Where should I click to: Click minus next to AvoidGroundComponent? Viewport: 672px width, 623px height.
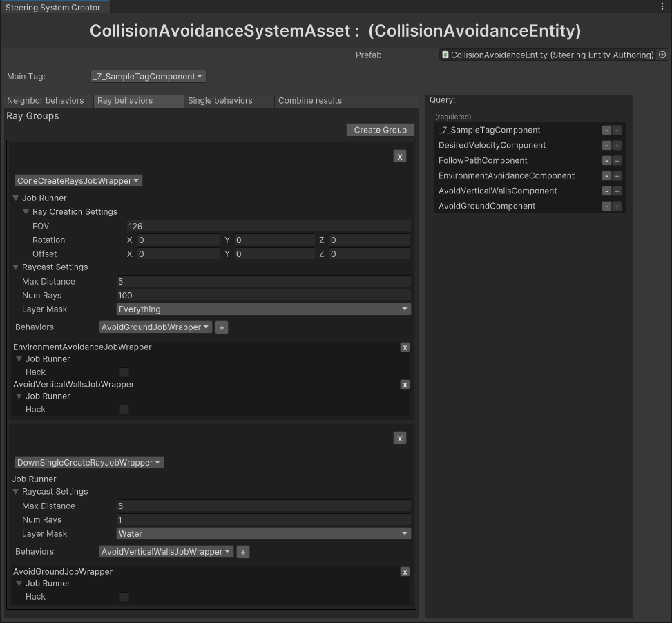pos(606,207)
